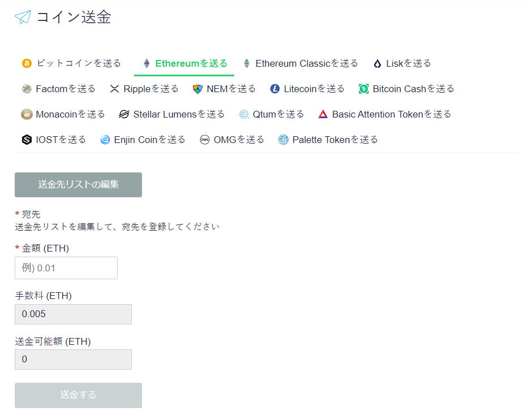Go to Qtumを送る tab
529x420 pixels.
point(271,114)
